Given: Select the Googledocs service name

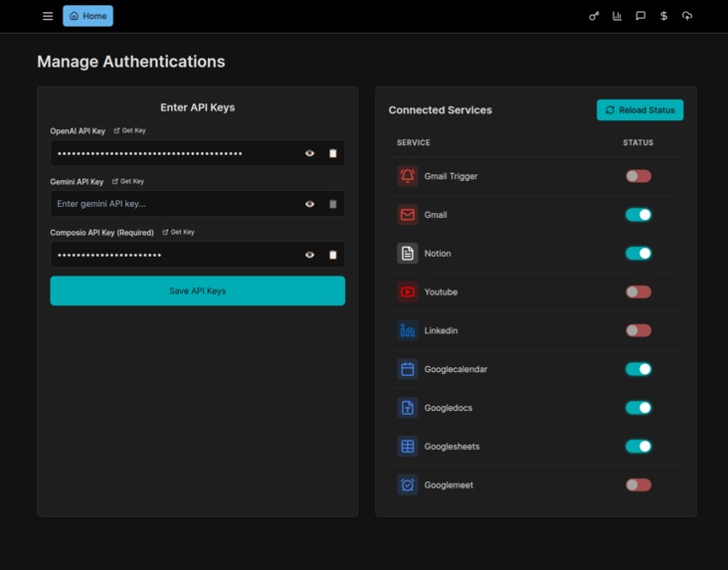Looking at the screenshot, I should (448, 408).
